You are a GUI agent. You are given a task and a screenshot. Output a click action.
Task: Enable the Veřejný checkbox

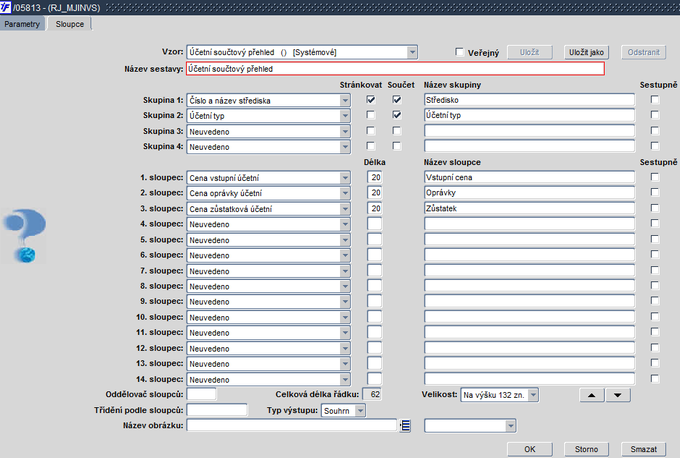click(x=460, y=52)
